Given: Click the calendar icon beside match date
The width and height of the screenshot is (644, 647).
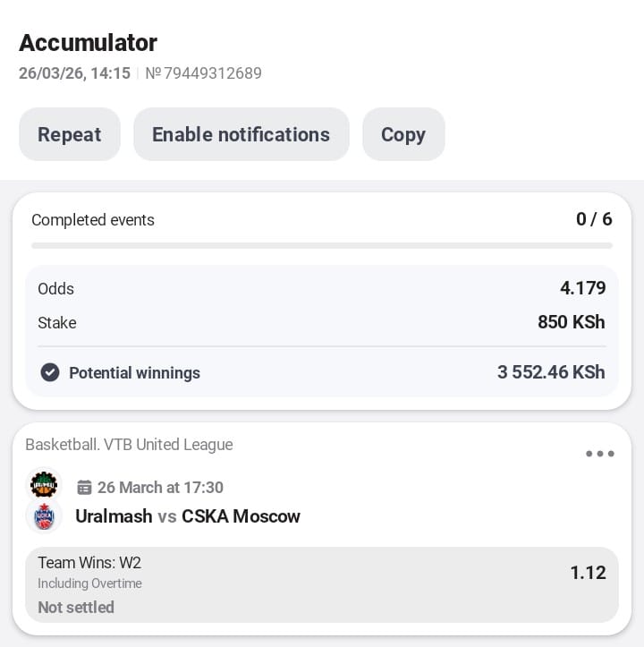Looking at the screenshot, I should pos(85,488).
